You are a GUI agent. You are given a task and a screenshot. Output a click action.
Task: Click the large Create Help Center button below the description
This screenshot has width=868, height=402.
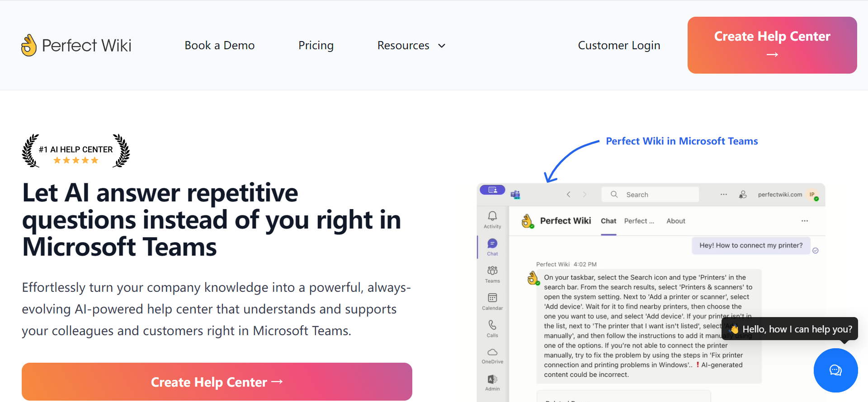point(217,382)
